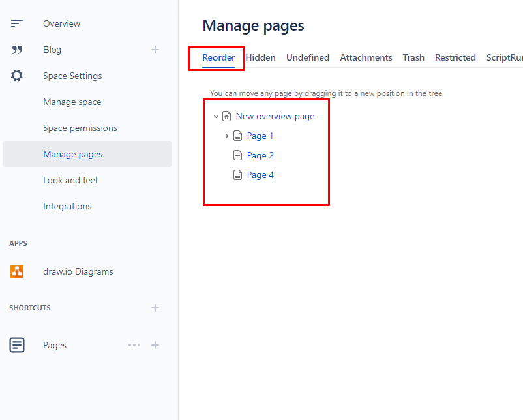Open the ScriptRunner tab
523x420 pixels.
505,57
